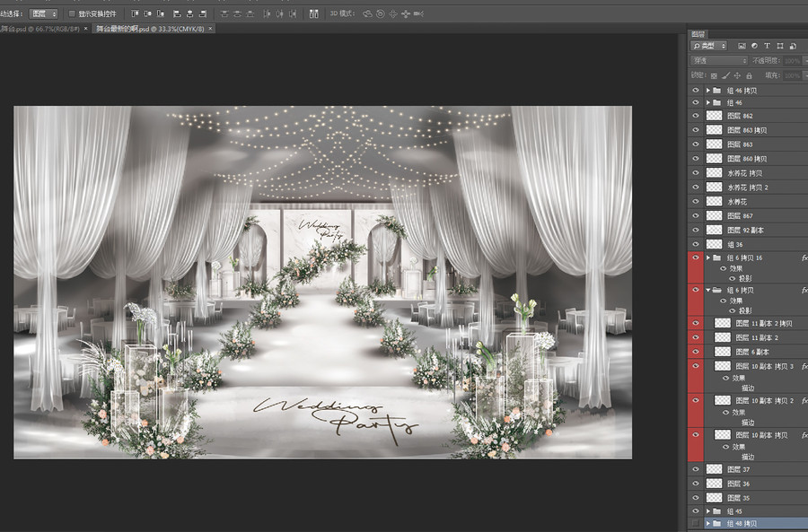This screenshot has height=532, width=808.
Task: Expand the 组 48 拷贝 group arrow
Action: (708, 523)
